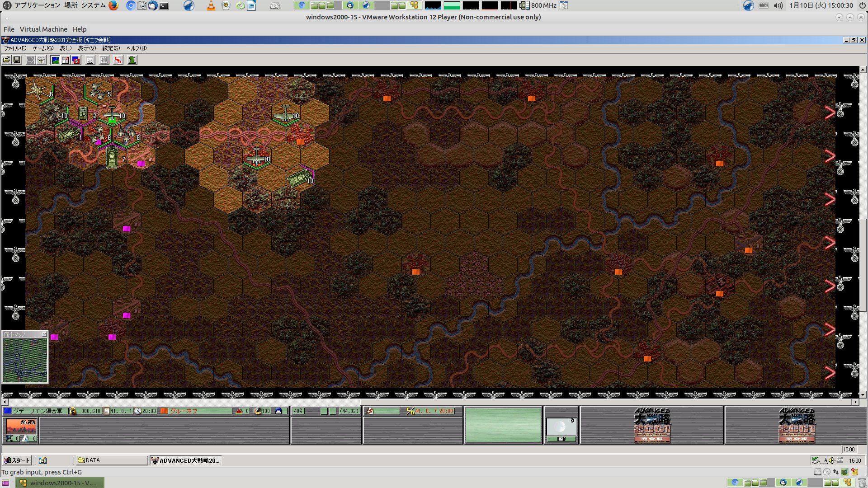Click the red END turn toolbar icon
868x488 pixels.
(x=118, y=60)
